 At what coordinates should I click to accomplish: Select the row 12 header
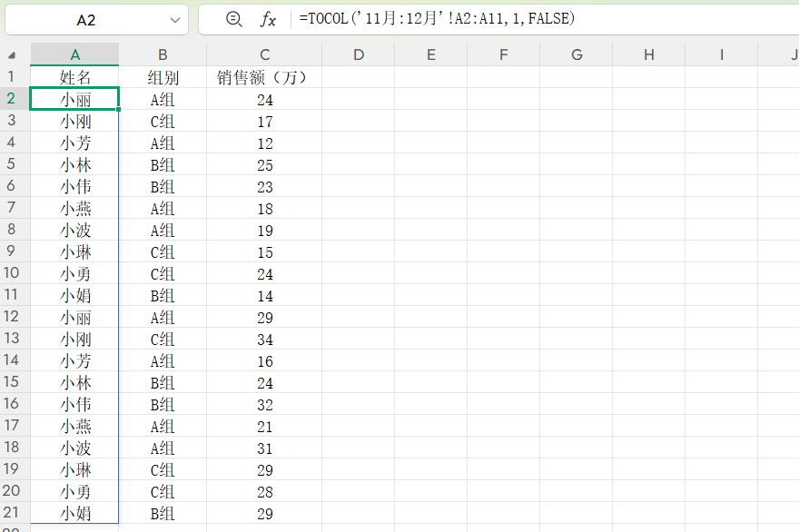[x=12, y=317]
